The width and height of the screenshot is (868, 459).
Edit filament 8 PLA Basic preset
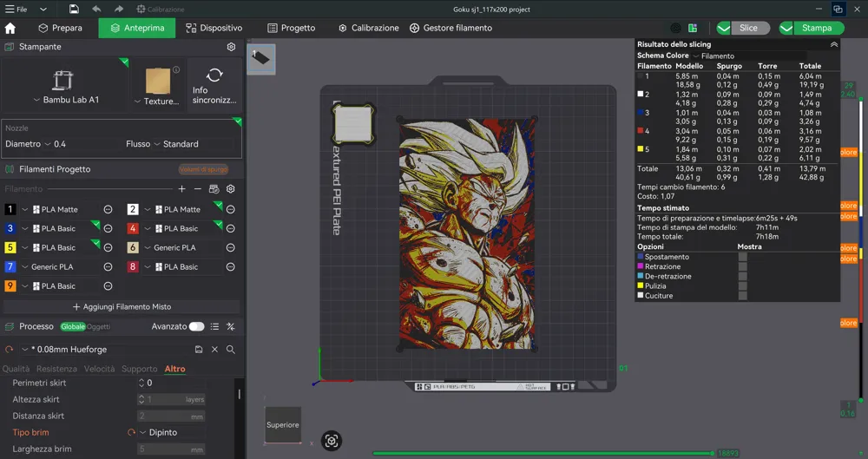point(231,267)
